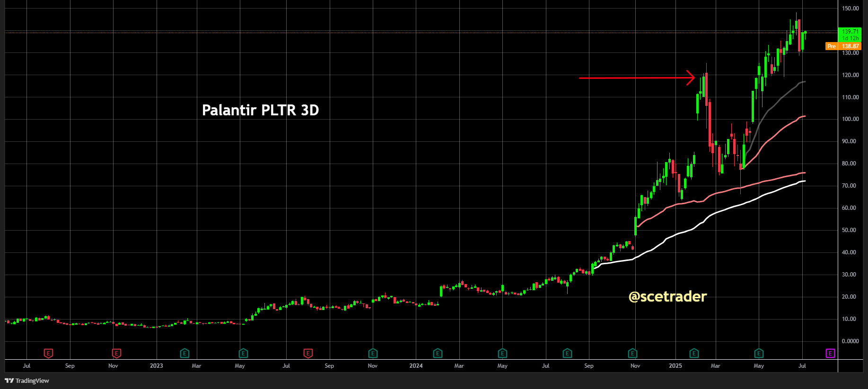Click the 110.00 price axis label
The image size is (868, 389).
click(850, 97)
